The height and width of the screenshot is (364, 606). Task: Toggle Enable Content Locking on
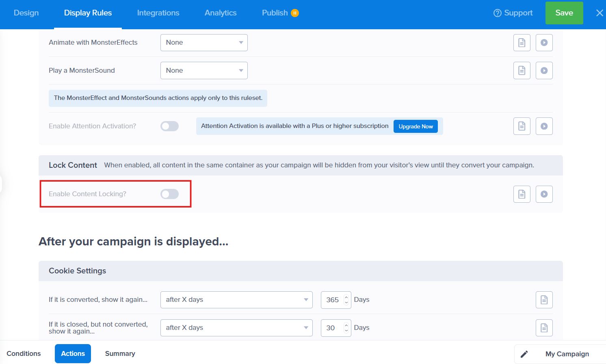(x=169, y=194)
